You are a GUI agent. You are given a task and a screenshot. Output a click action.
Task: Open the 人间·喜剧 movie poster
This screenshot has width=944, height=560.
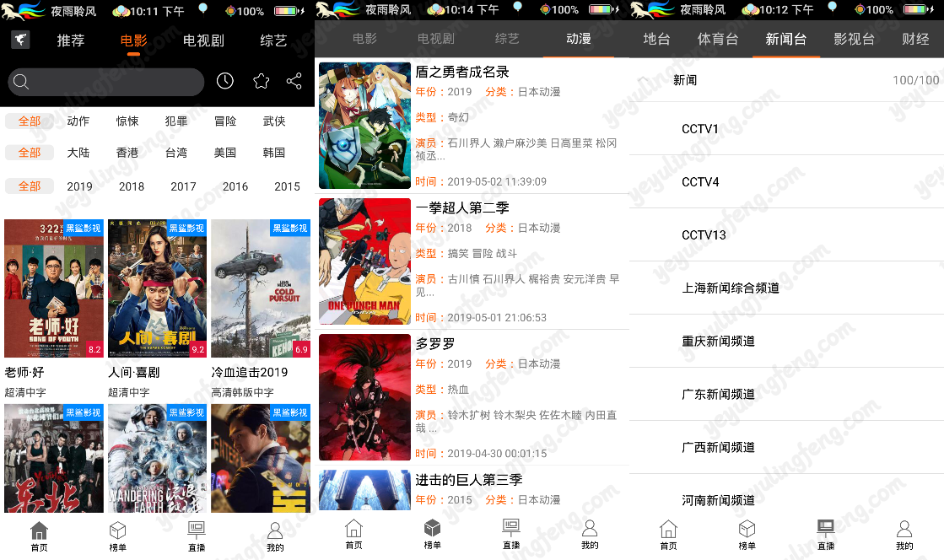(x=157, y=288)
